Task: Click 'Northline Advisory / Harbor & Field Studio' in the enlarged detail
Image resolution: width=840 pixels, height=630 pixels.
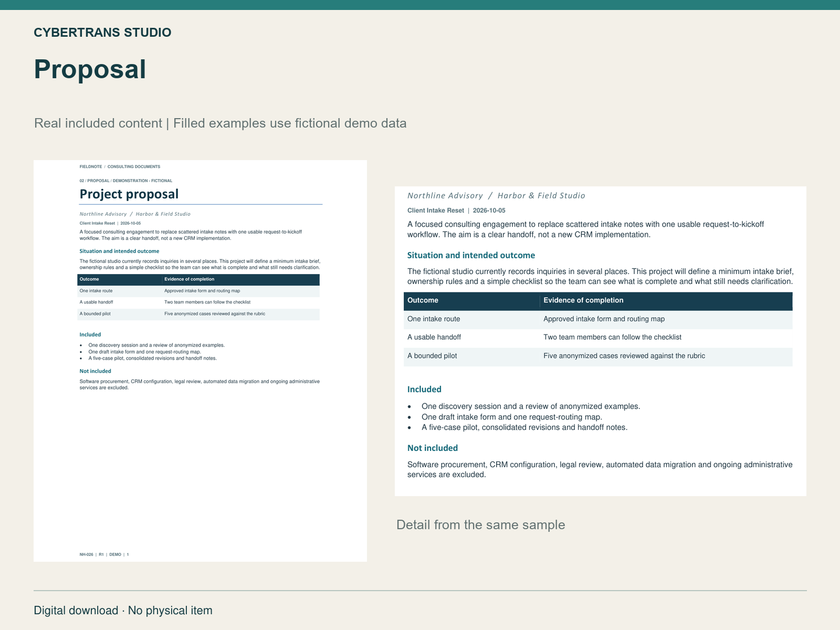Action: pyautogui.click(x=496, y=196)
